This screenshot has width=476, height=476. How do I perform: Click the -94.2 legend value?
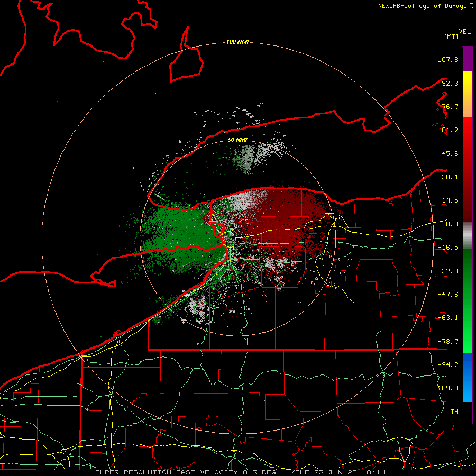[448, 365]
